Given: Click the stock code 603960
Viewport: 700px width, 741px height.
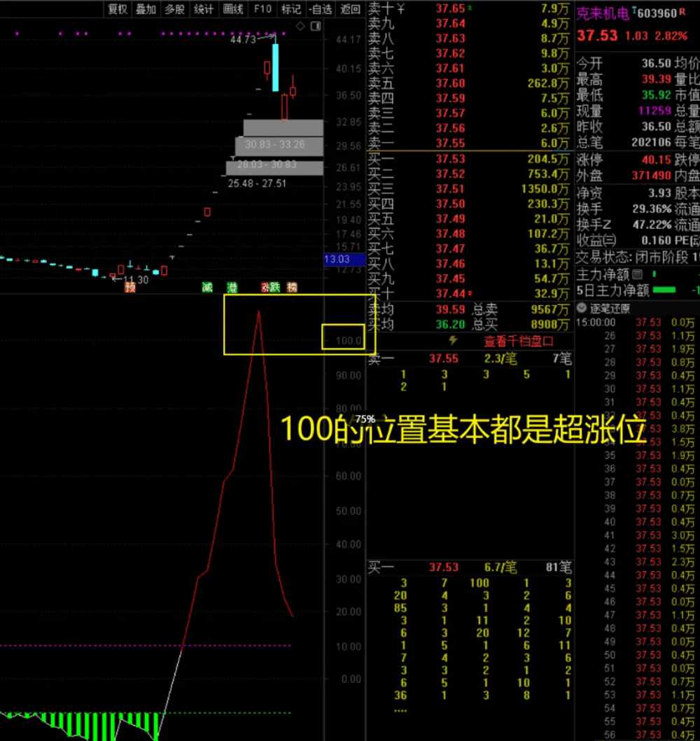Looking at the screenshot, I should pyautogui.click(x=657, y=13).
